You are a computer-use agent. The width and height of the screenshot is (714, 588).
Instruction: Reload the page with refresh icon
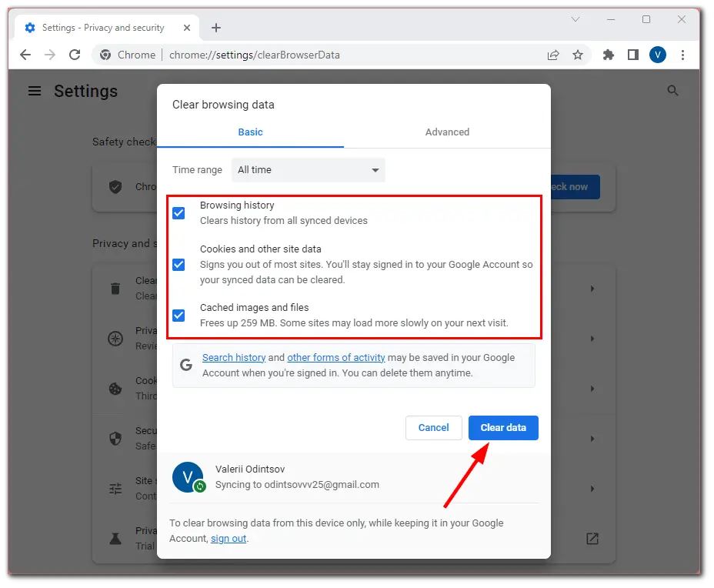coord(75,55)
